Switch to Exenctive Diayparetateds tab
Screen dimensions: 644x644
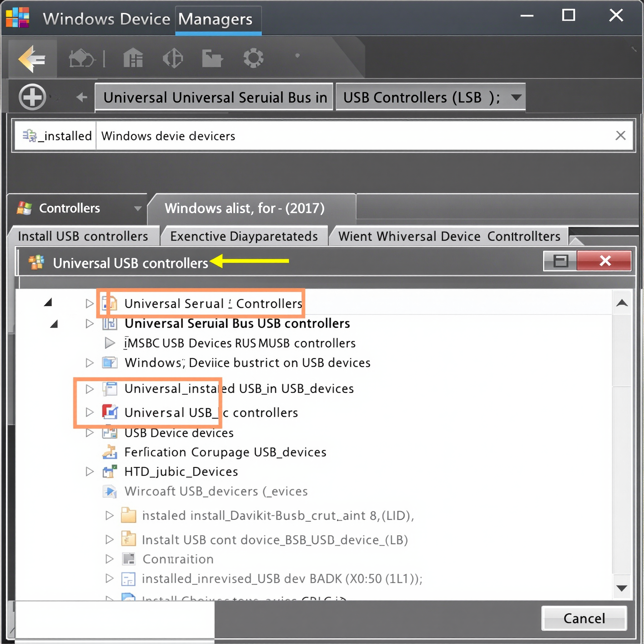(x=244, y=236)
